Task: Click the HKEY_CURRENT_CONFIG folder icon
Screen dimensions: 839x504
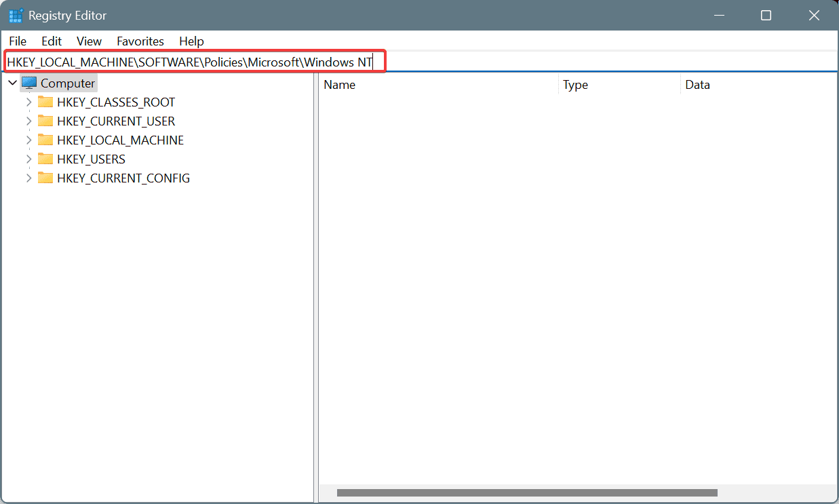Action: [x=45, y=178]
